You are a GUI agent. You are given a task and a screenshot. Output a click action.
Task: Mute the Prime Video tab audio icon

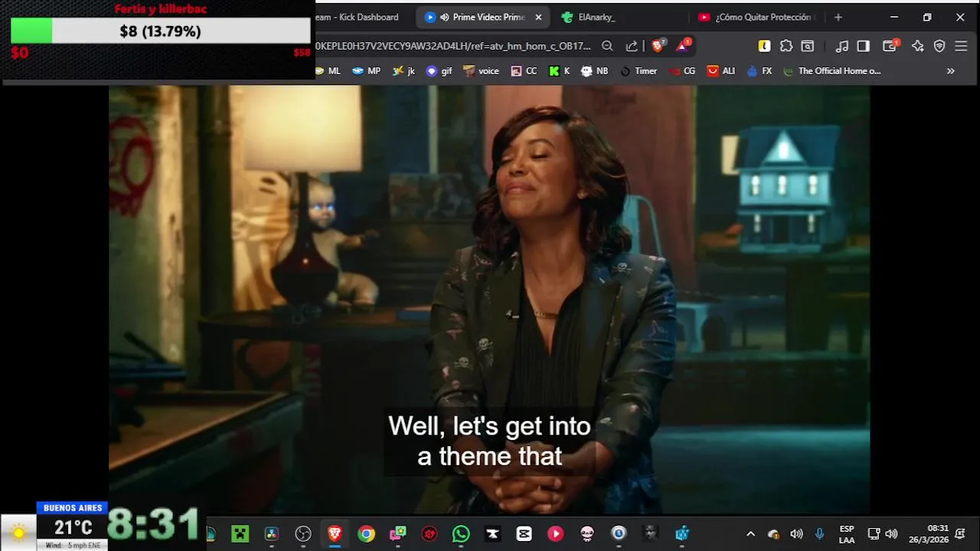click(x=444, y=17)
